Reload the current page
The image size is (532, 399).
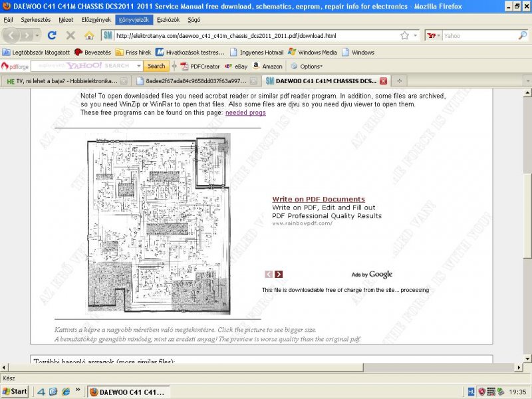tap(52, 35)
